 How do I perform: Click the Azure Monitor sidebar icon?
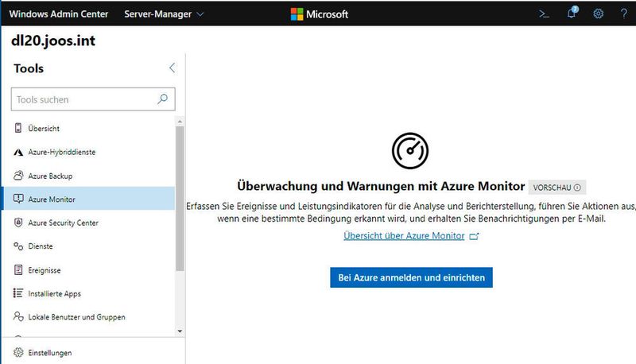(x=18, y=199)
